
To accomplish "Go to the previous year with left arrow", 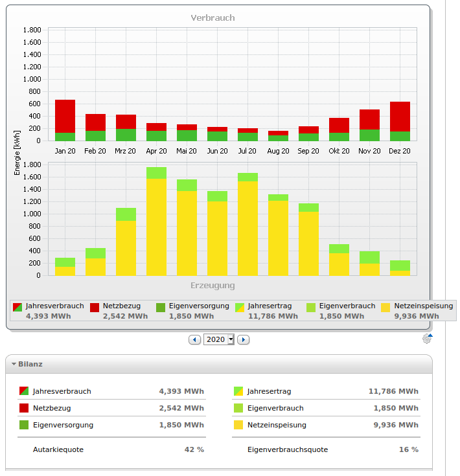I will pyautogui.click(x=194, y=340).
